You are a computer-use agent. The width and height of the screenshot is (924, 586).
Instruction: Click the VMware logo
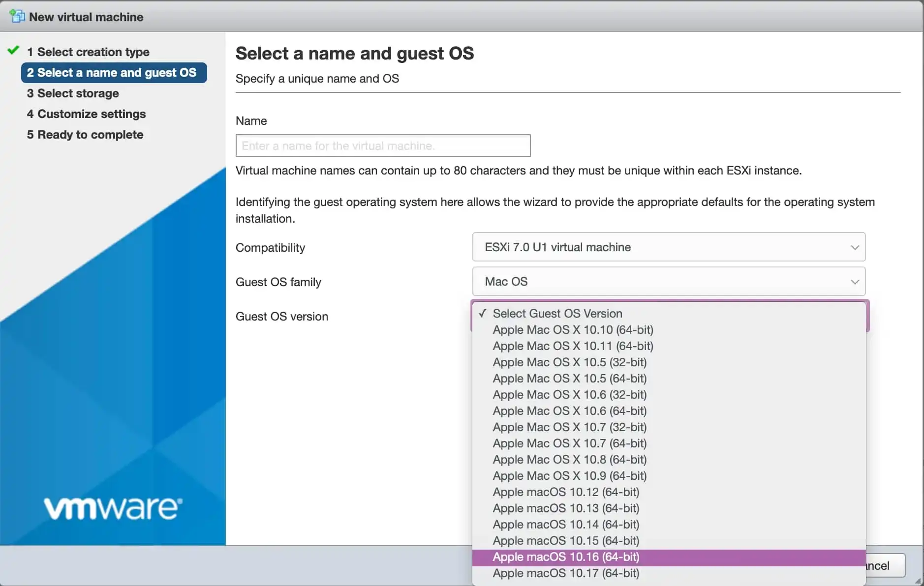click(112, 508)
